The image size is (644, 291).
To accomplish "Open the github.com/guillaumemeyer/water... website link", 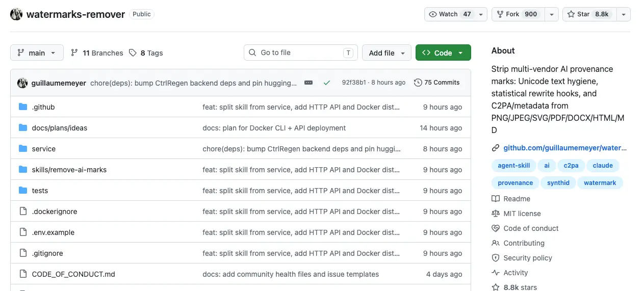I will 565,148.
